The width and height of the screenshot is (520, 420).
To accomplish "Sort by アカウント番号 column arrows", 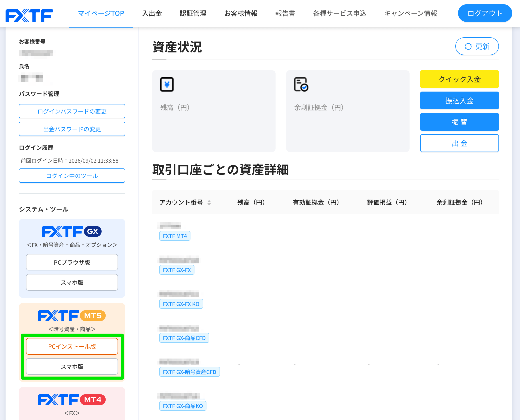I will tap(209, 202).
